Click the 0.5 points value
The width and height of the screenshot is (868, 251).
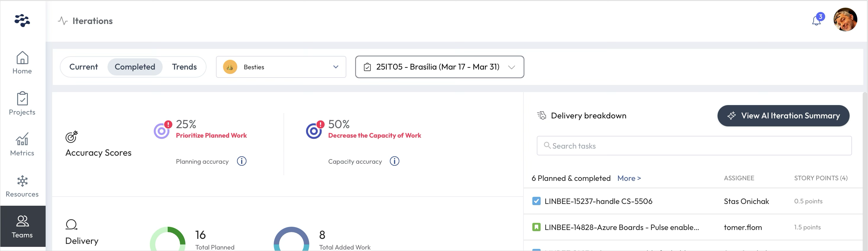click(808, 201)
